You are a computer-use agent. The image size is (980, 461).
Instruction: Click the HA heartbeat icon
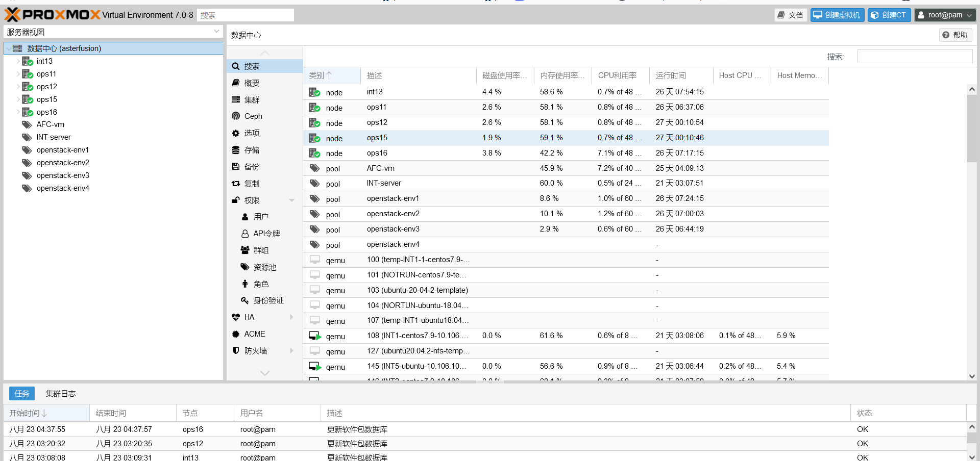(x=236, y=317)
